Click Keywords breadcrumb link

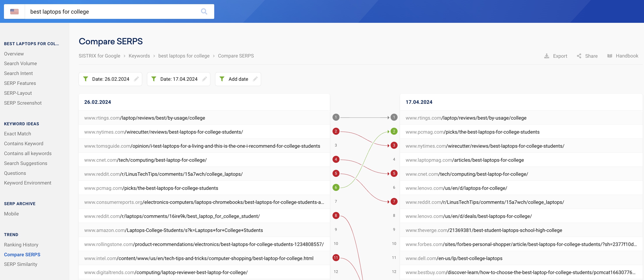[x=139, y=56]
